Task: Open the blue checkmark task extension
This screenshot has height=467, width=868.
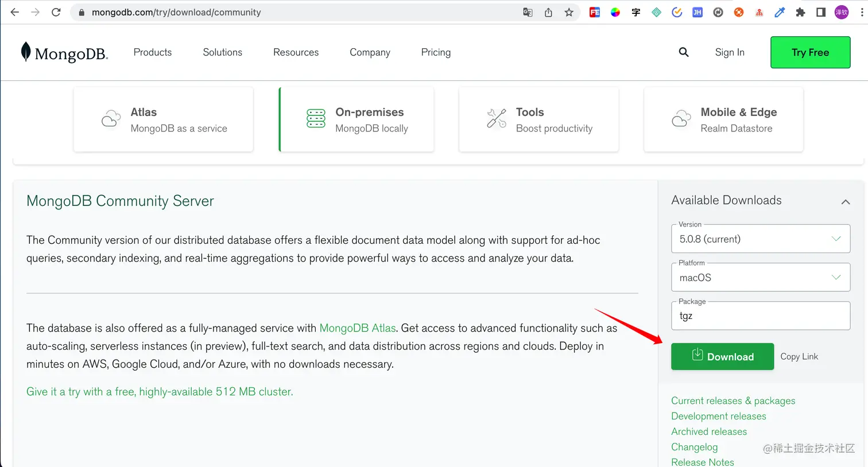Action: click(677, 12)
